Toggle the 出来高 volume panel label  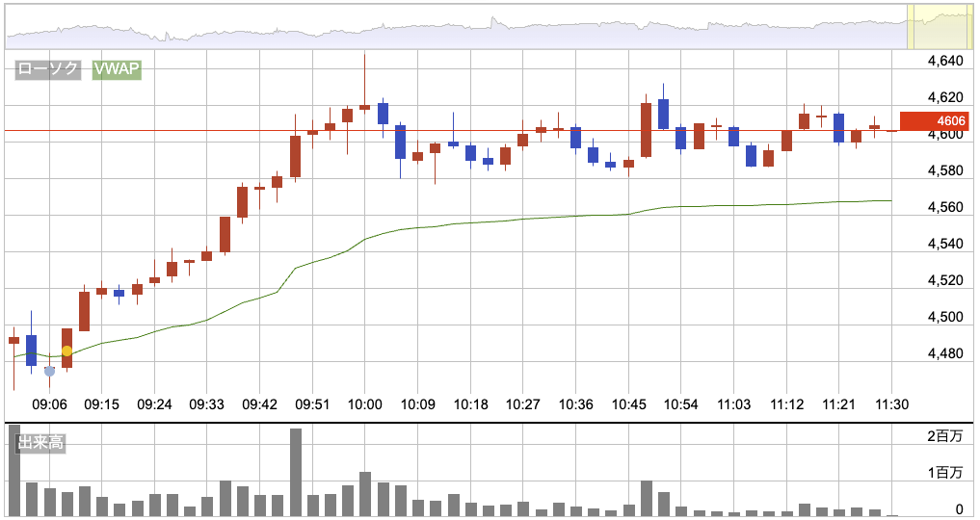[x=41, y=445]
